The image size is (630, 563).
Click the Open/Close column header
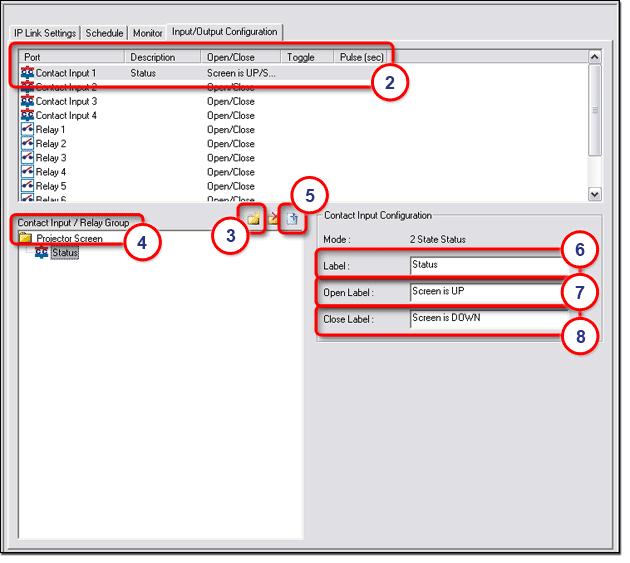click(238, 57)
